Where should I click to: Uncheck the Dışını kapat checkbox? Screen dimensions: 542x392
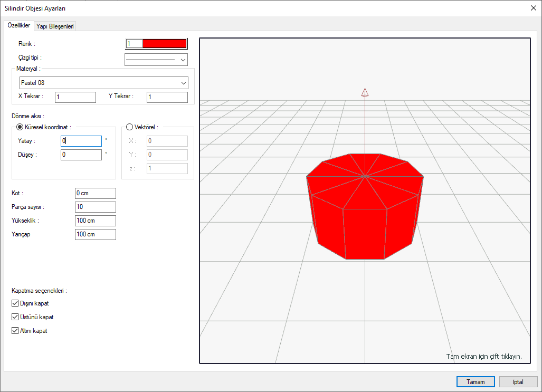point(15,303)
